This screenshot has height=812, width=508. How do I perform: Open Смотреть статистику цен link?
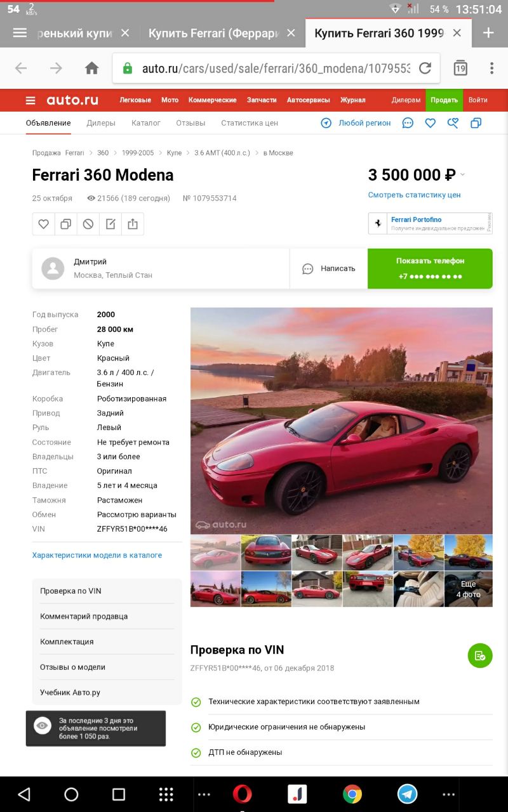[415, 195]
